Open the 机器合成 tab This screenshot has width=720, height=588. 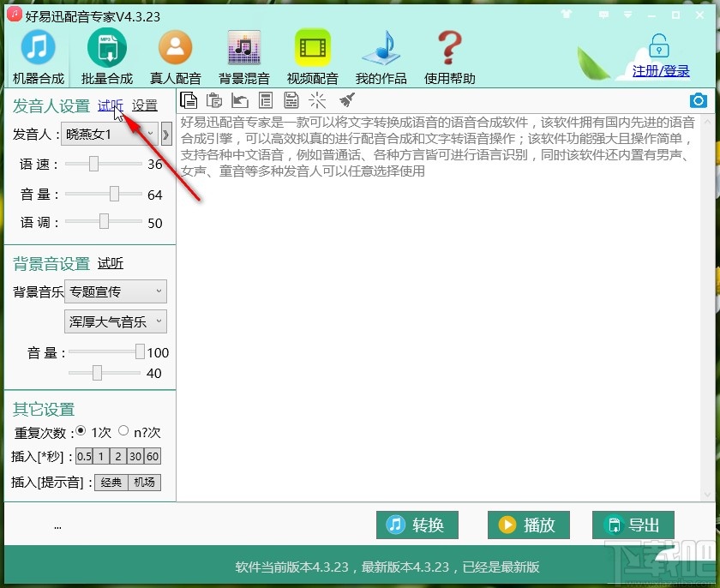click(x=38, y=57)
